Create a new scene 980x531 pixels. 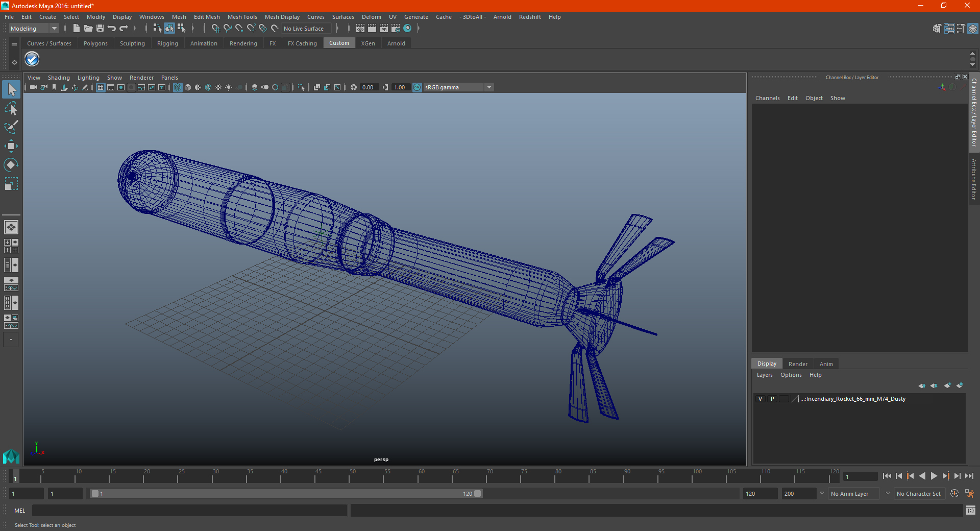pyautogui.click(x=77, y=29)
